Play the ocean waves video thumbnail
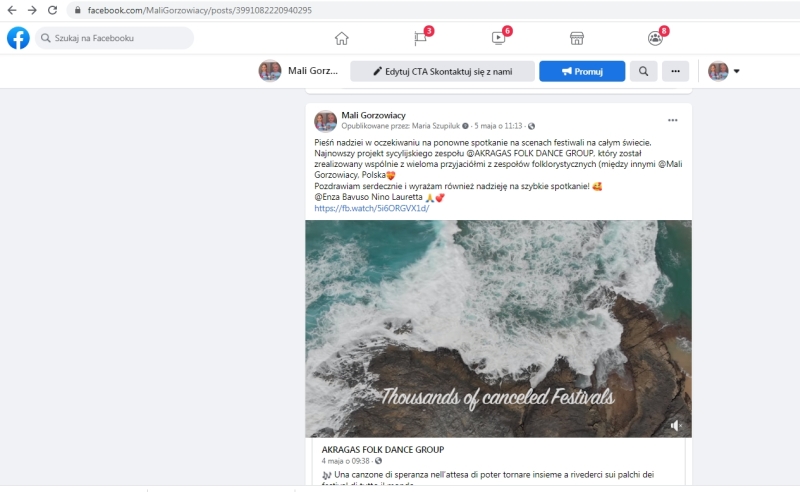Screen dimensions: 800x492 pos(498,329)
